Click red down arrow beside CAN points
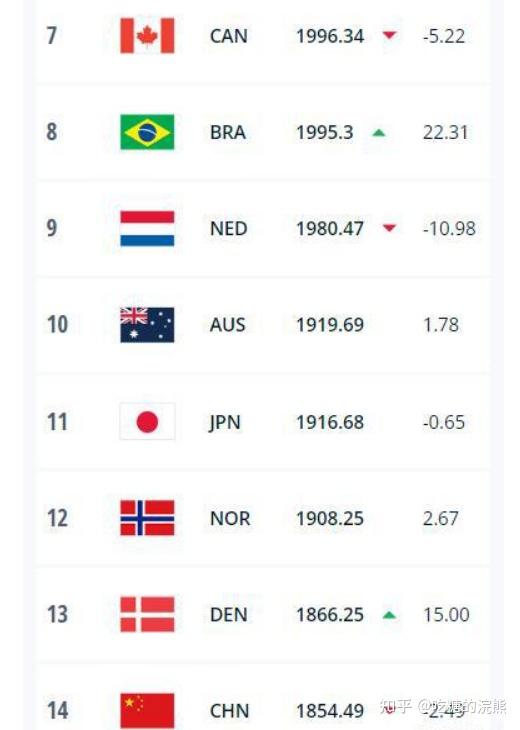520x730 pixels. point(389,35)
